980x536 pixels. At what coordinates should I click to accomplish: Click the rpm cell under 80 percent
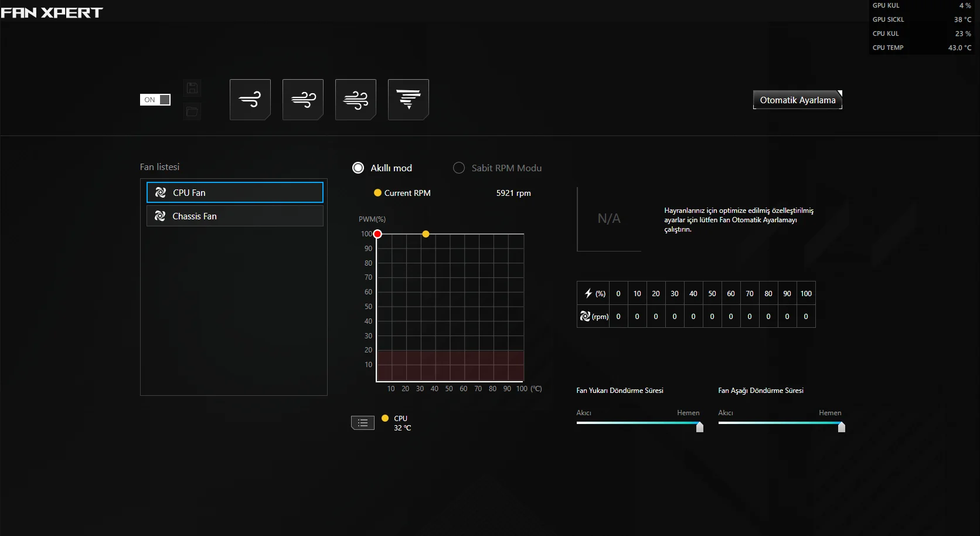pyautogui.click(x=768, y=316)
